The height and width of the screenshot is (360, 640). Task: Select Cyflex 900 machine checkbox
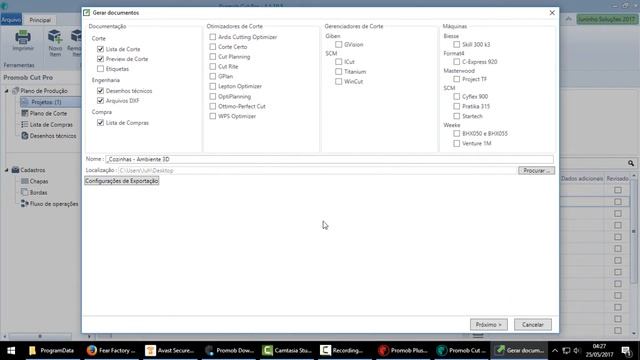457,96
